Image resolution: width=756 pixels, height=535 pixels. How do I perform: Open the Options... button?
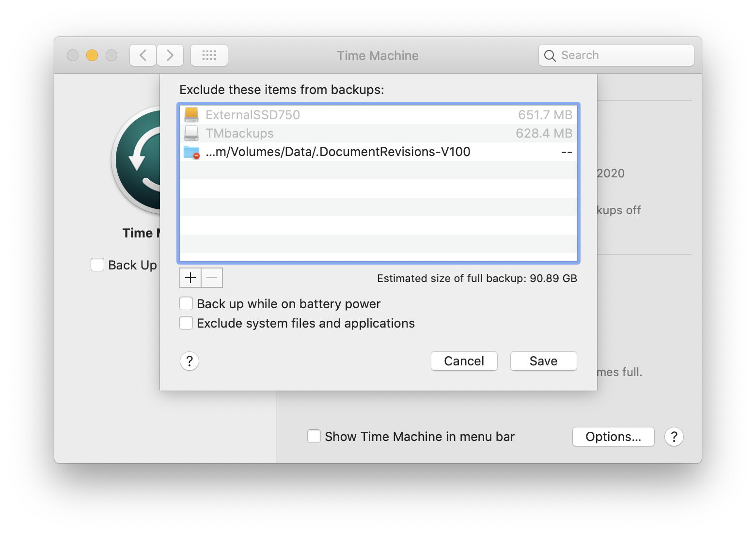pyautogui.click(x=613, y=437)
